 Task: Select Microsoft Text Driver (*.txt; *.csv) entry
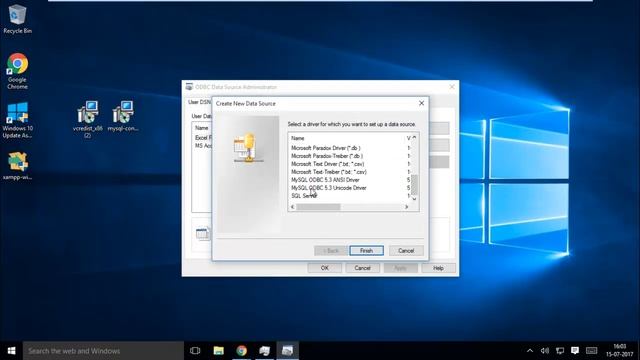click(328, 164)
